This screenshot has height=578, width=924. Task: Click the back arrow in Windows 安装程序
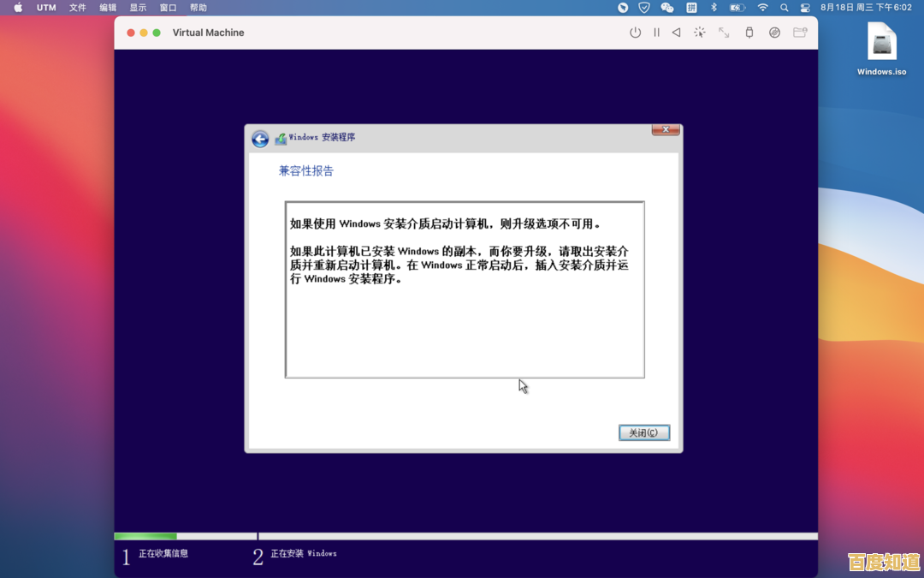260,138
